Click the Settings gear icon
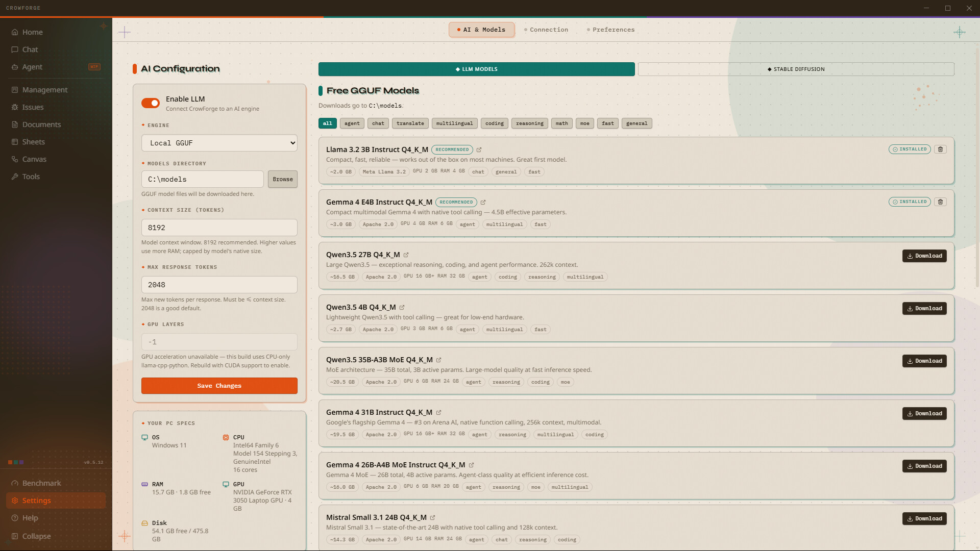 15,500
